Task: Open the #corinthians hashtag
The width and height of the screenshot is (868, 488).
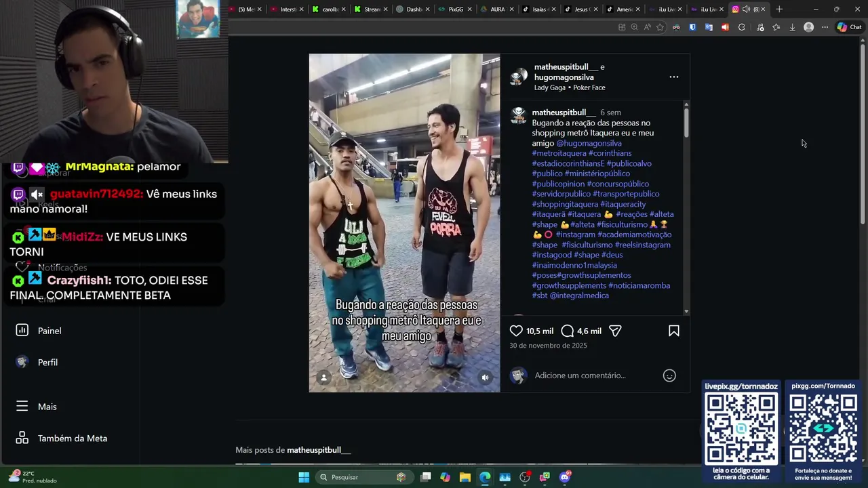Action: tap(610, 153)
